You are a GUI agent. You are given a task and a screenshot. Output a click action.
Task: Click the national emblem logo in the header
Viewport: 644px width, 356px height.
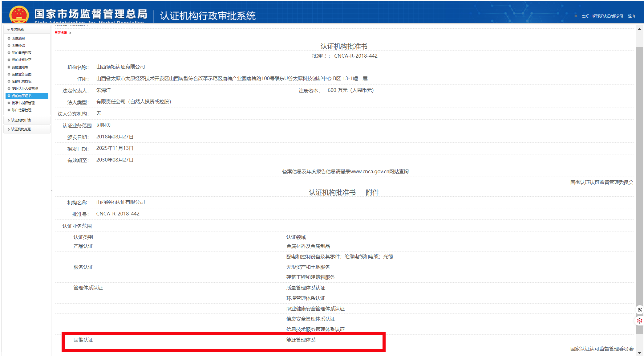pos(19,14)
